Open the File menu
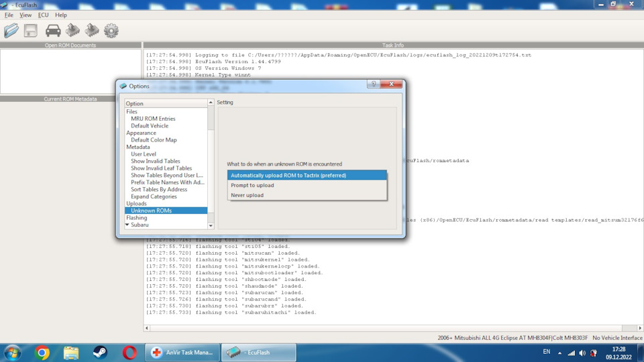Image resolution: width=644 pixels, height=362 pixels. [9, 15]
